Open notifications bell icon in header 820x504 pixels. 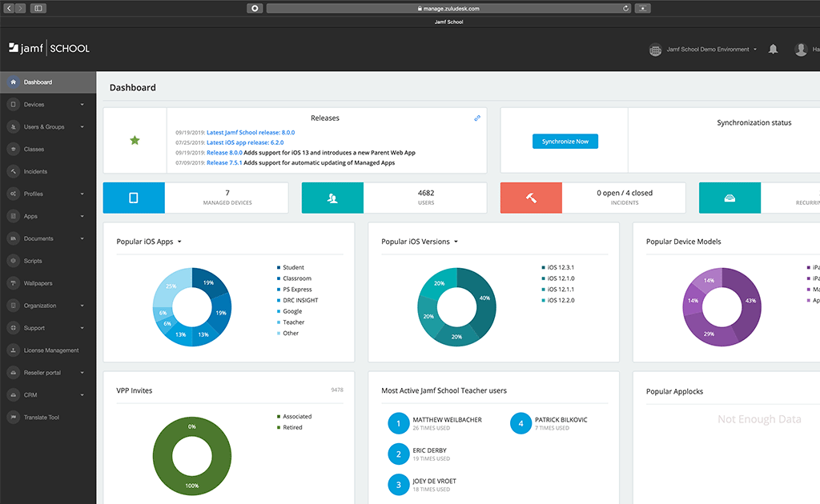(773, 49)
